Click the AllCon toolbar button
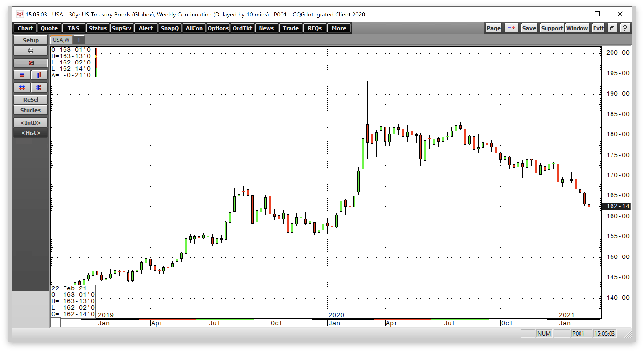Image resolution: width=644 pixels, height=352 pixels. [194, 28]
